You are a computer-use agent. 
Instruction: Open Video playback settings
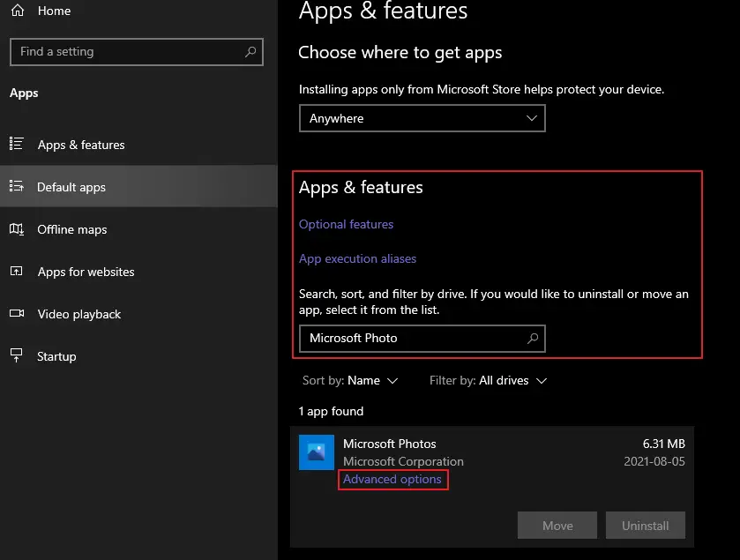pyautogui.click(x=138, y=314)
